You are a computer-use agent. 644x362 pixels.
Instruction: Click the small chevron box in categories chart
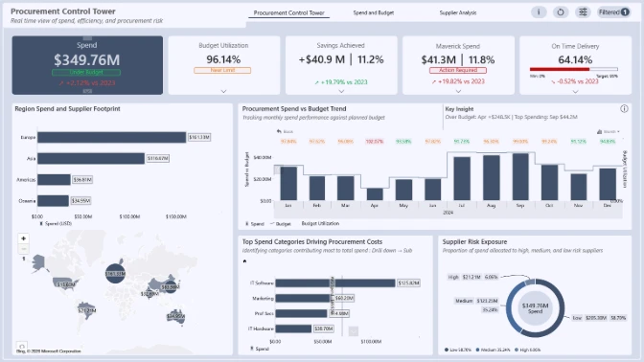(x=354, y=330)
